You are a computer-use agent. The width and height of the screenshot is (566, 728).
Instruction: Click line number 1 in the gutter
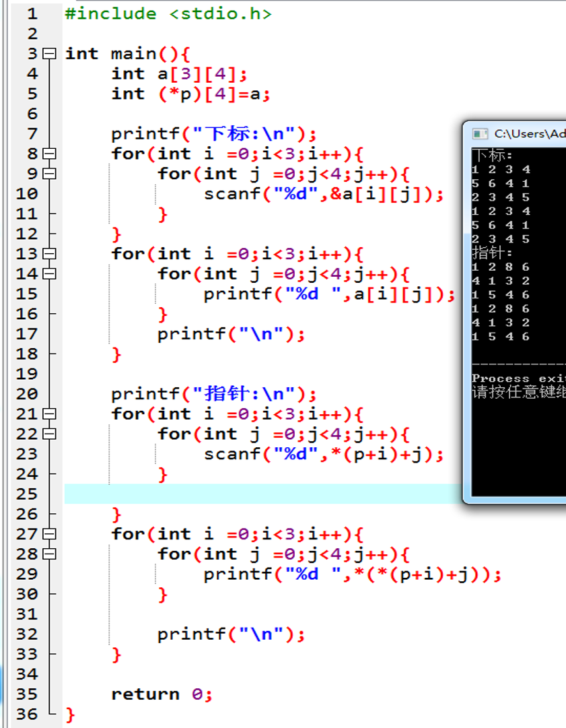point(32,14)
